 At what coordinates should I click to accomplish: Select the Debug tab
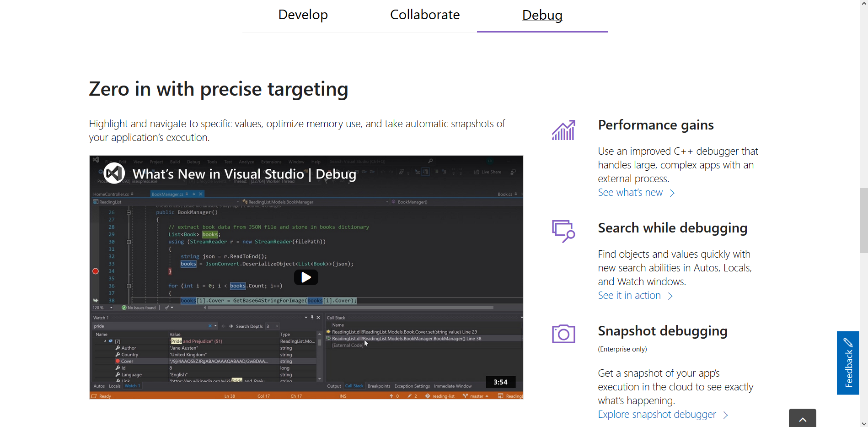pos(542,15)
